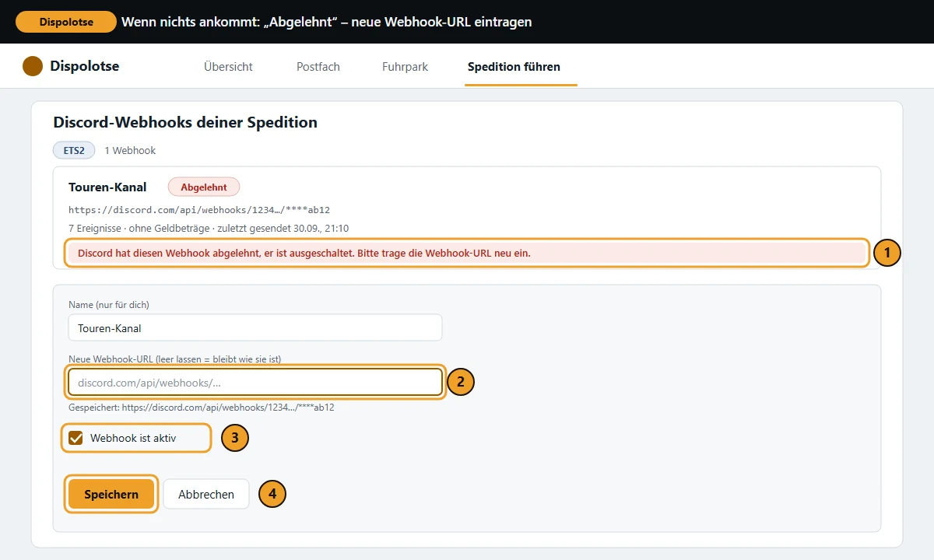Click the Gespeichert URL hint text
Screen dimensions: 934x560
click(202, 407)
